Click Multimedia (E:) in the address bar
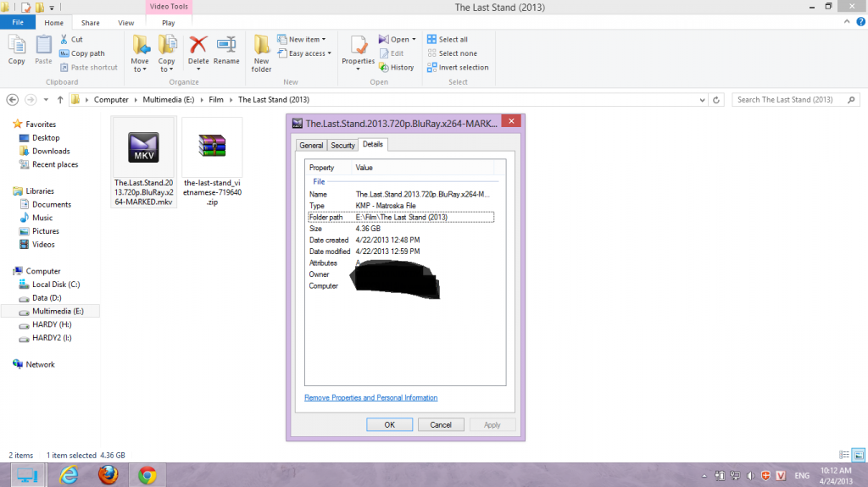This screenshot has width=868, height=487. pos(169,100)
